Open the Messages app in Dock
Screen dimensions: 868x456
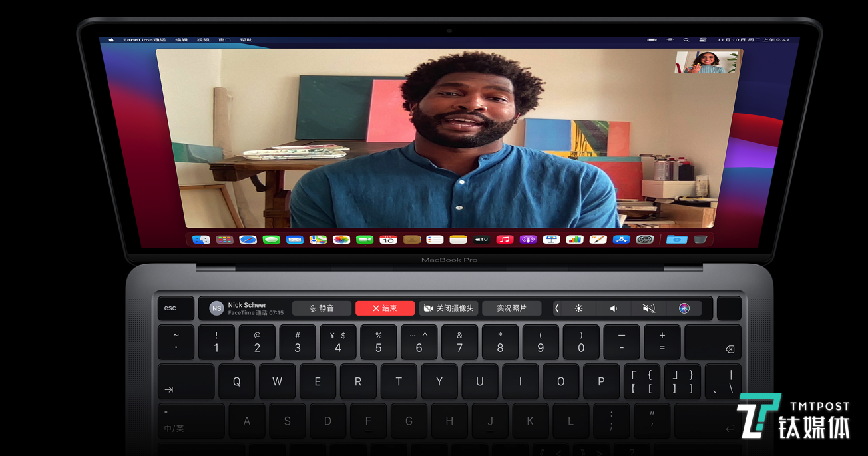point(271,240)
